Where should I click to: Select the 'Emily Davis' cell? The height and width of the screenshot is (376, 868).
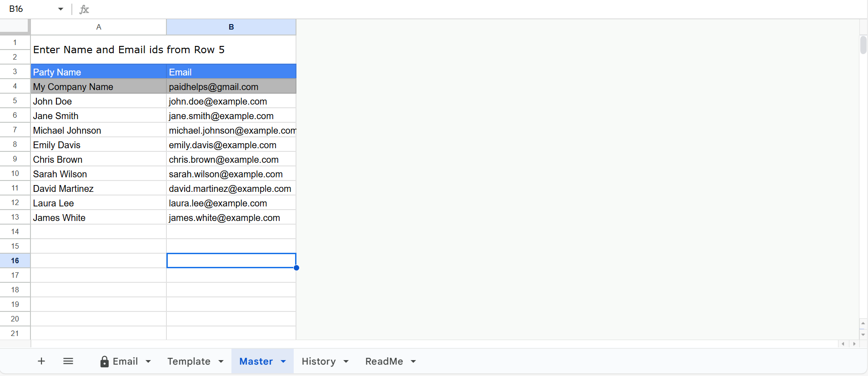coord(99,145)
